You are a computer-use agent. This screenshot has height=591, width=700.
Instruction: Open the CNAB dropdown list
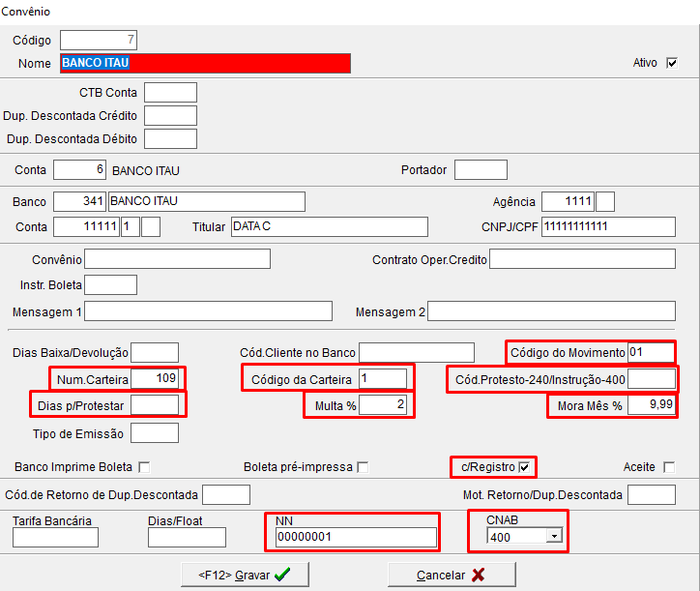[x=554, y=536]
